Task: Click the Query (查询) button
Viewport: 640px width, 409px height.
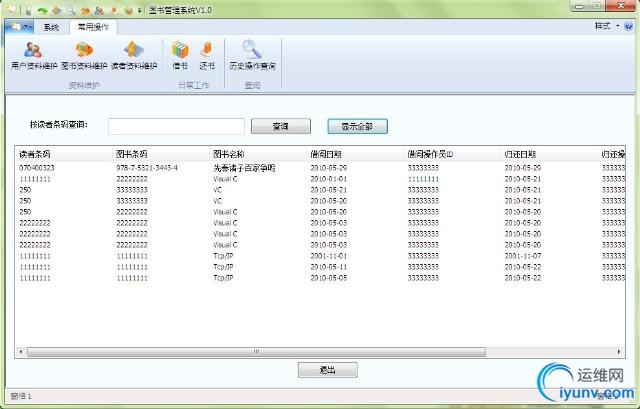Action: (x=281, y=126)
